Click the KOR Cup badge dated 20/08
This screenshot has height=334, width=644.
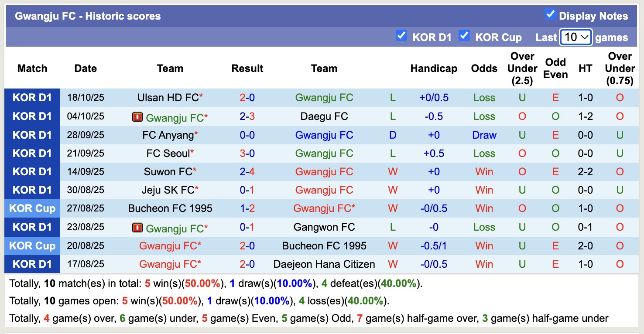click(32, 245)
